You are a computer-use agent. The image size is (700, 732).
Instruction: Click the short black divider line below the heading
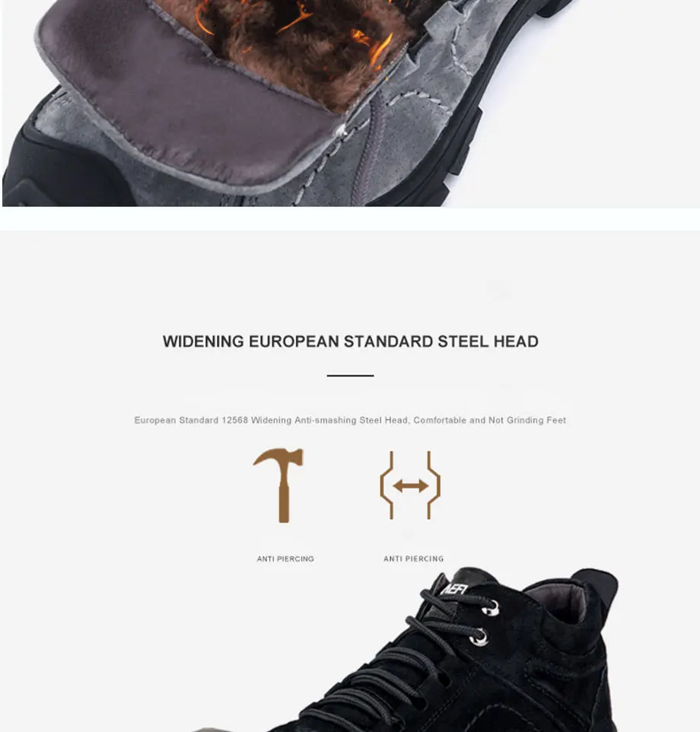pos(351,375)
